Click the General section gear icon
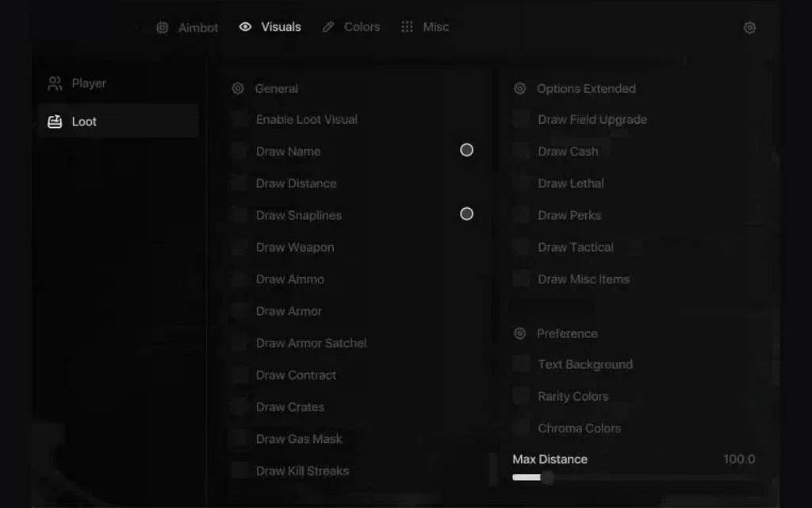 [x=238, y=88]
